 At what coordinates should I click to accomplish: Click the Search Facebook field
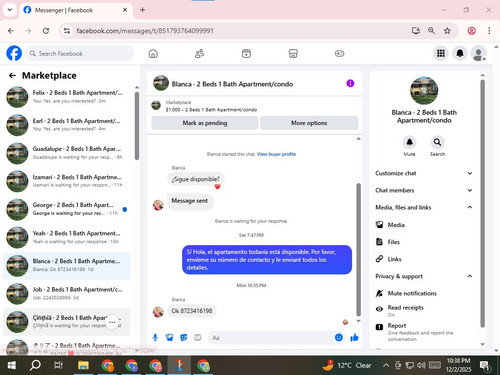tap(80, 53)
